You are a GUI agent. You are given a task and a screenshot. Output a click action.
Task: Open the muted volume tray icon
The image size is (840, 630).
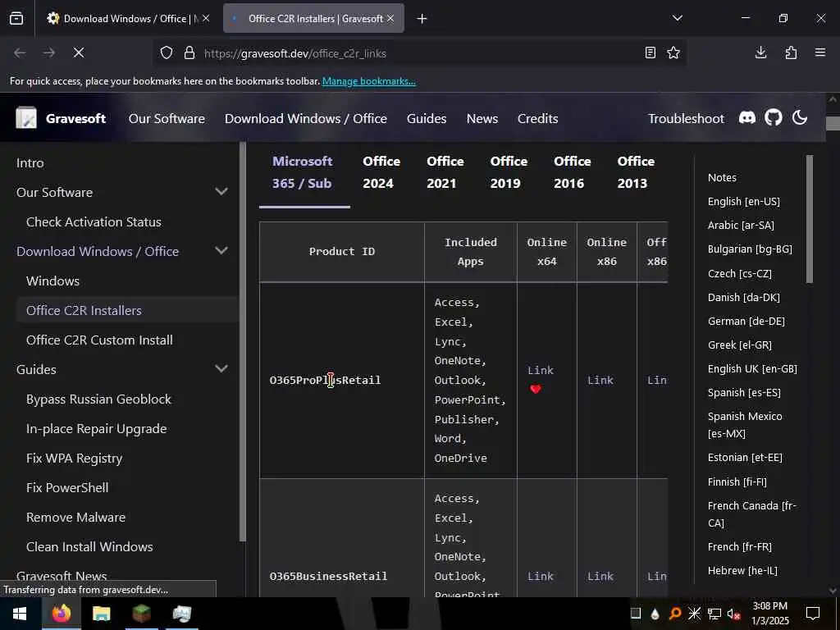point(733,614)
